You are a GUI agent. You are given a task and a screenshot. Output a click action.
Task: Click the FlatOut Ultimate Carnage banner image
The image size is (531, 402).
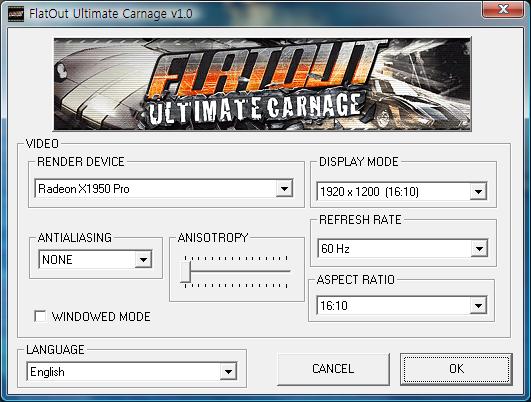pyautogui.click(x=262, y=84)
